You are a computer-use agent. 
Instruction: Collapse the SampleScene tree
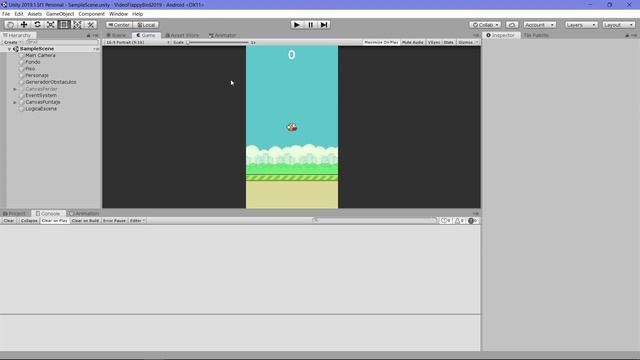click(x=9, y=49)
